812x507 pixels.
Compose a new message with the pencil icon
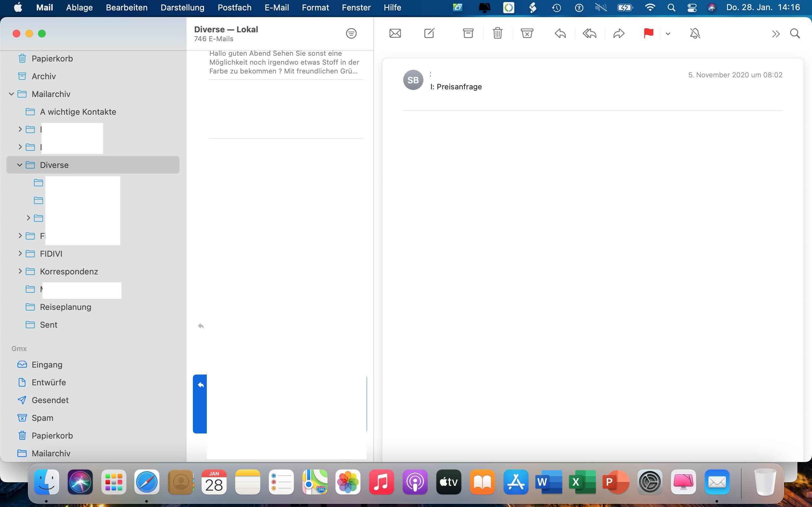429,34
